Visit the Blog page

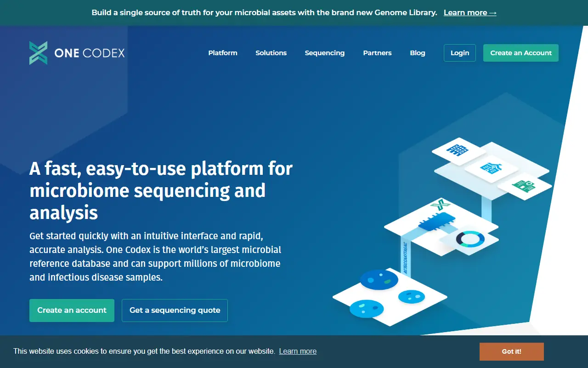point(418,53)
